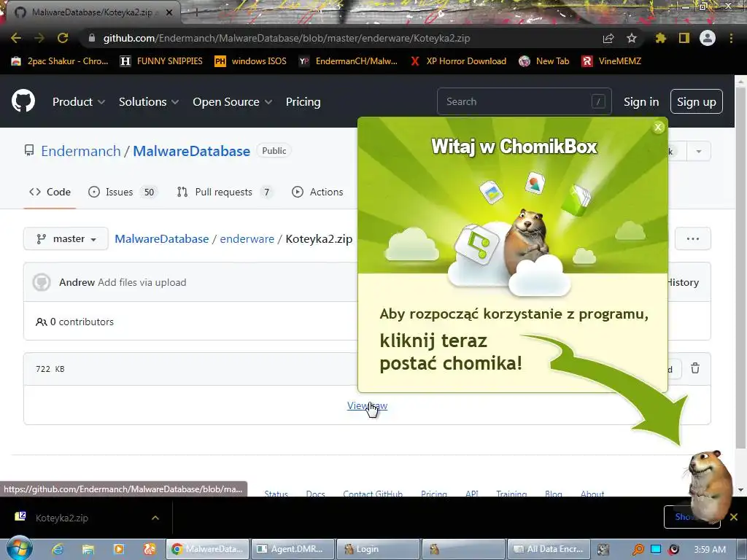This screenshot has height=560, width=747.
Task: Open the file more options ellipsis button
Action: point(693,238)
